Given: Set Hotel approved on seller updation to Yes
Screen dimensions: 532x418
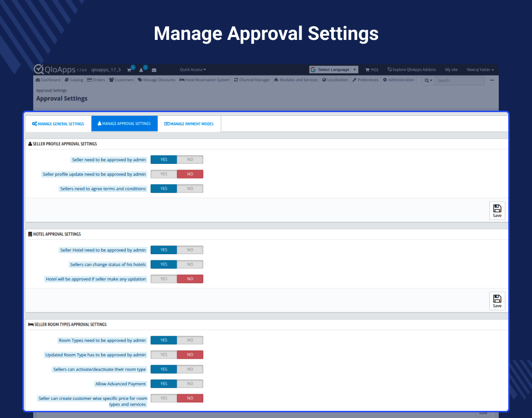Looking at the screenshot, I should pos(164,279).
